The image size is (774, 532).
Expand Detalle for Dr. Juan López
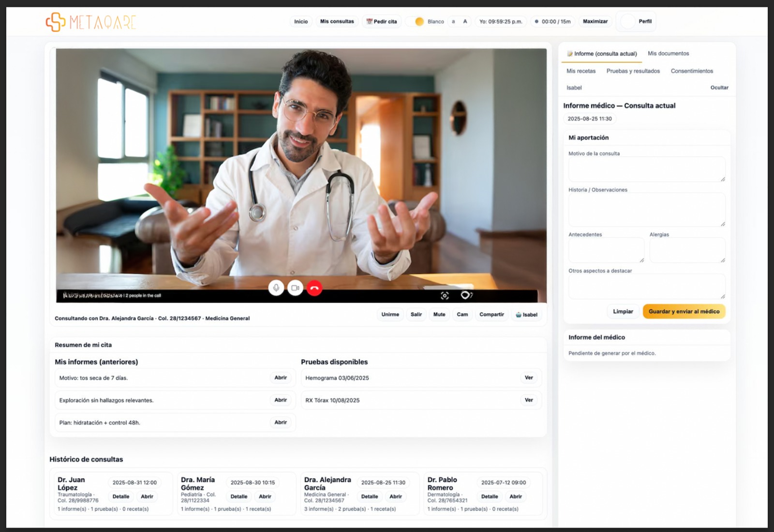[121, 497]
